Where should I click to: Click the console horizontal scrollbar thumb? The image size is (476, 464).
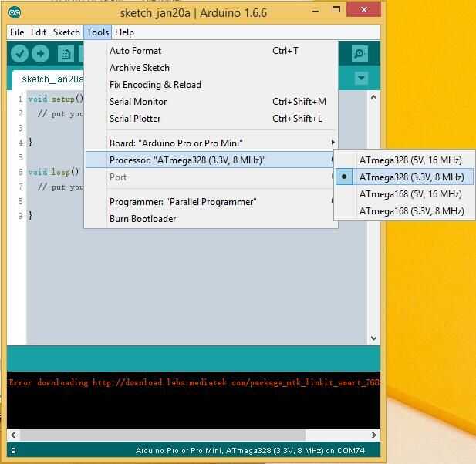(163, 435)
